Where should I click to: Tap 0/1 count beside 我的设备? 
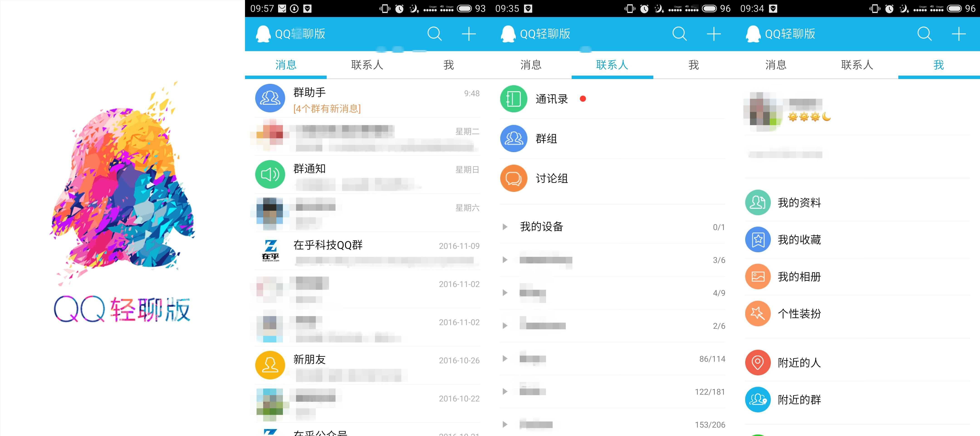pos(719,227)
